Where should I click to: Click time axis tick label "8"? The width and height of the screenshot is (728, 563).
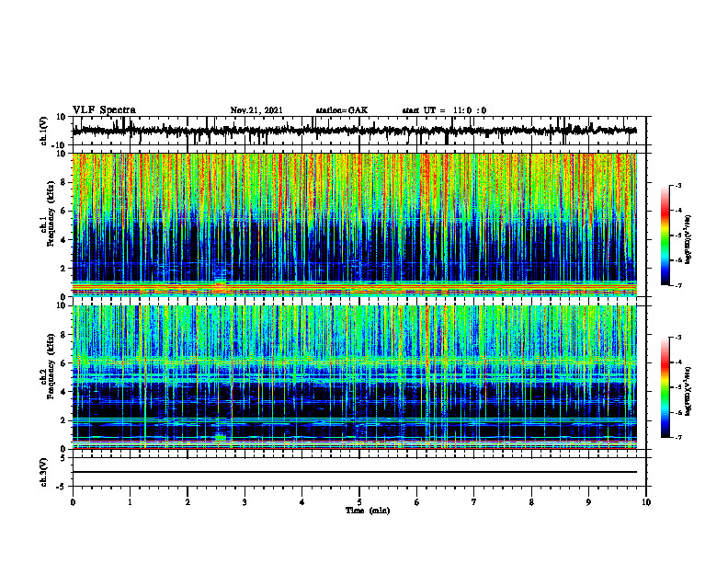tap(531, 502)
